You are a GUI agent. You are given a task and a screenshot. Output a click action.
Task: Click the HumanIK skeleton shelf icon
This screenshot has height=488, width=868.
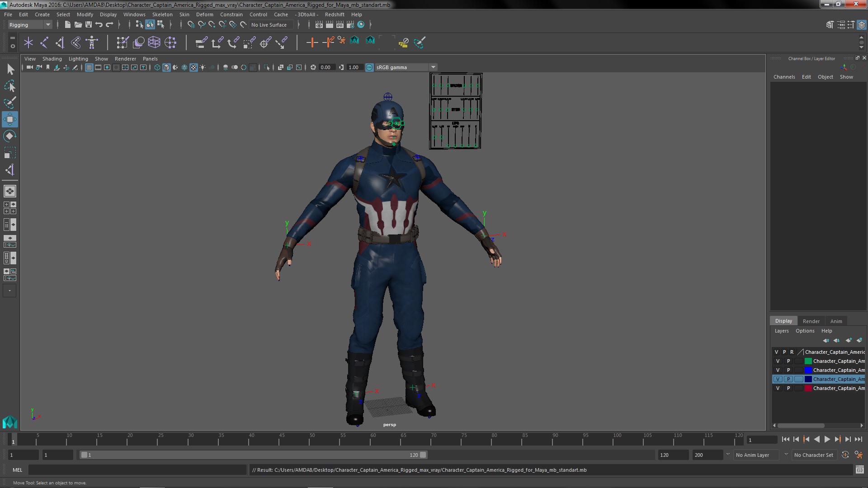click(92, 42)
